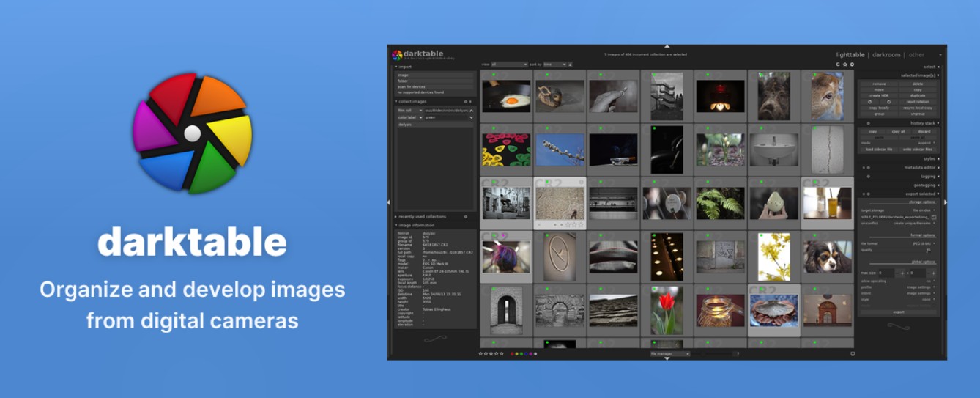Click the import image button
The width and height of the screenshot is (980, 398).
(434, 75)
